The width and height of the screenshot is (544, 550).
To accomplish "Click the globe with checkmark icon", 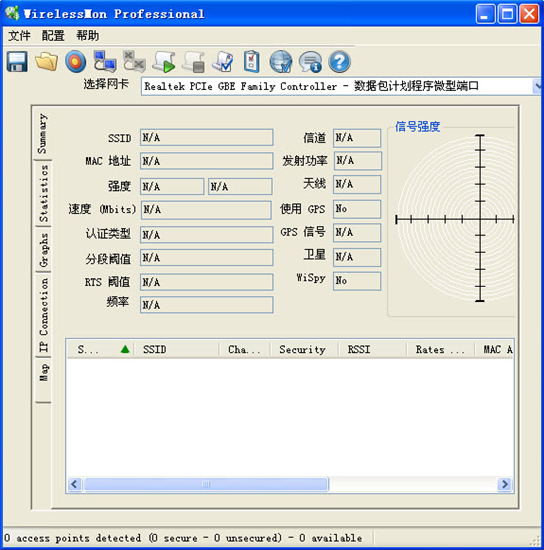I will pyautogui.click(x=281, y=62).
